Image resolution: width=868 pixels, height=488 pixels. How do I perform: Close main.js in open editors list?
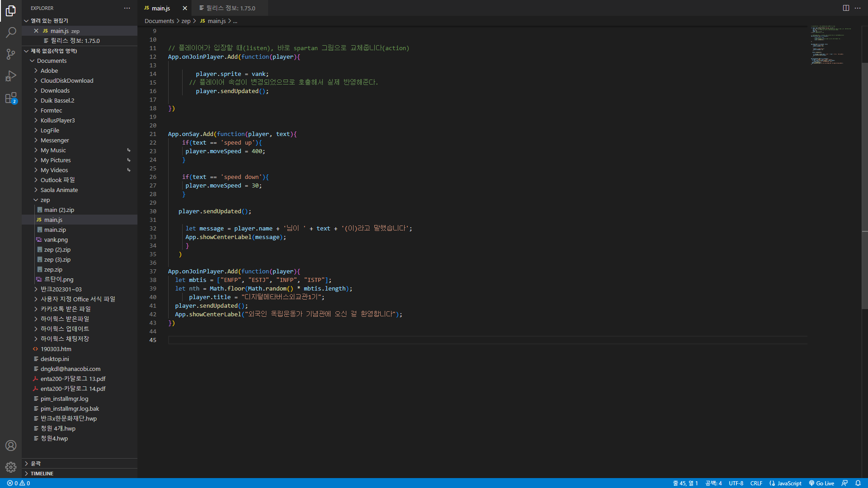point(36,31)
